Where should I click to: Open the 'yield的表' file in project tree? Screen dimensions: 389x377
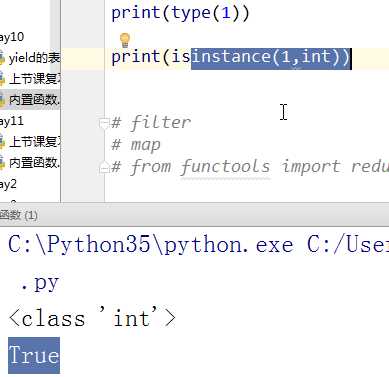[x=34, y=58]
